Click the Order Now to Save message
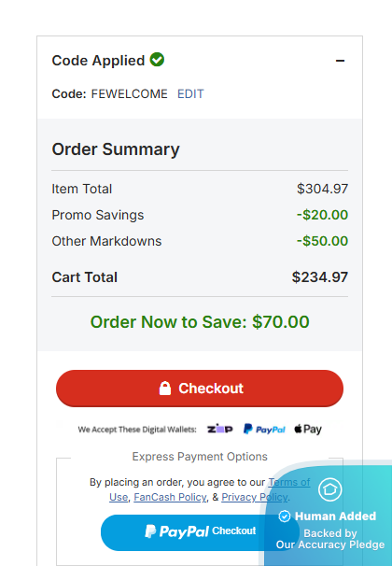Screen dimensions: 392x566 point(200,322)
